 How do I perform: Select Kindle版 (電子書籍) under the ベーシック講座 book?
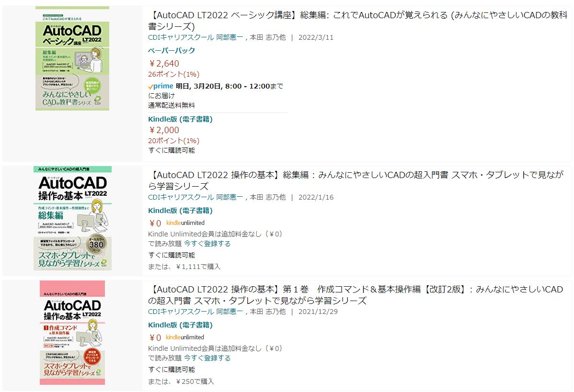[x=180, y=119]
